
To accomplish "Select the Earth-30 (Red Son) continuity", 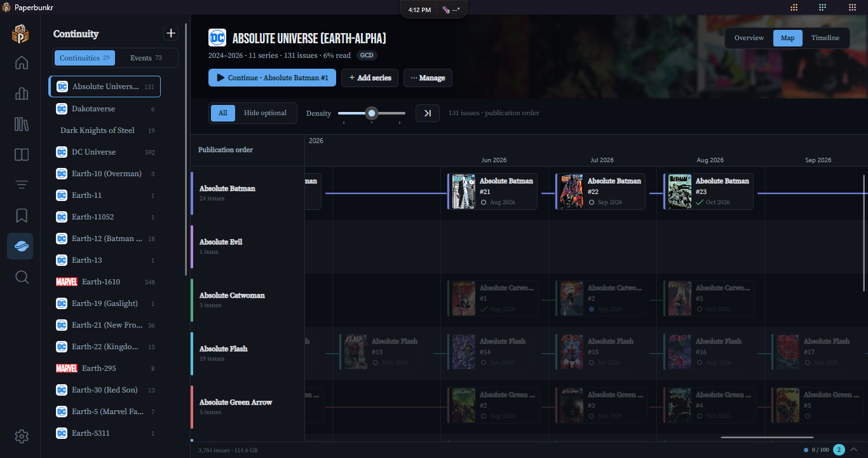I will click(x=105, y=390).
